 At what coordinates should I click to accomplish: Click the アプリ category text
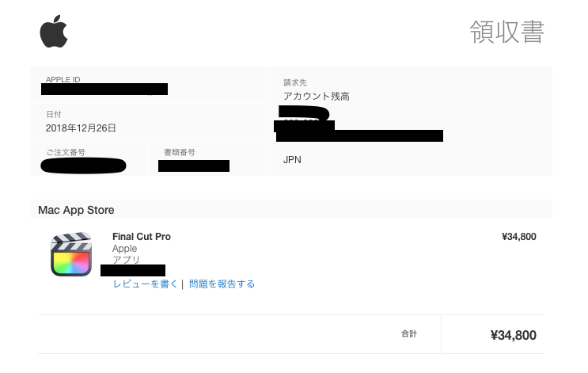pos(125,260)
